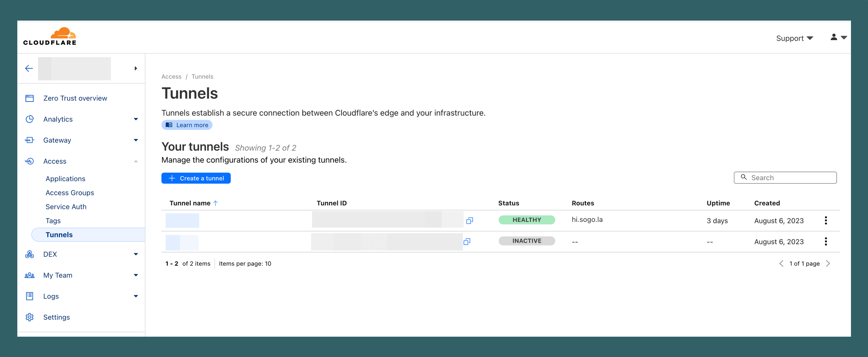The width and height of the screenshot is (868, 357).
Task: Click the back arrow in sidebar
Action: (29, 68)
